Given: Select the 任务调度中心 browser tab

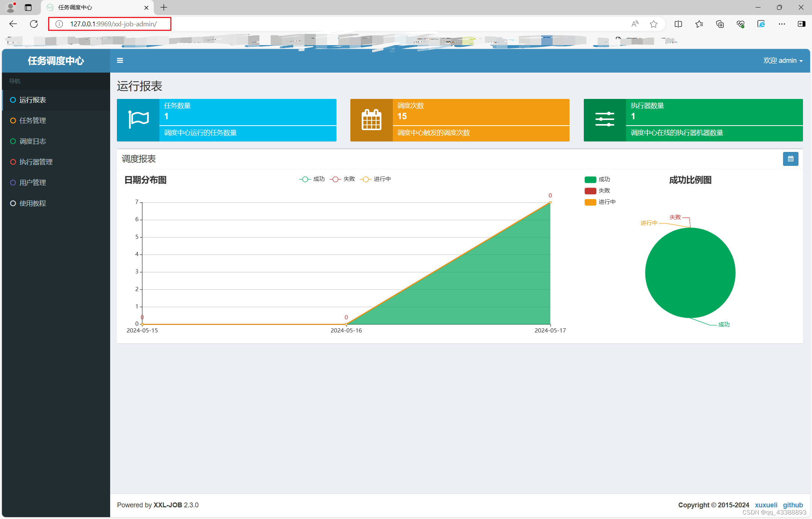Looking at the screenshot, I should [97, 8].
